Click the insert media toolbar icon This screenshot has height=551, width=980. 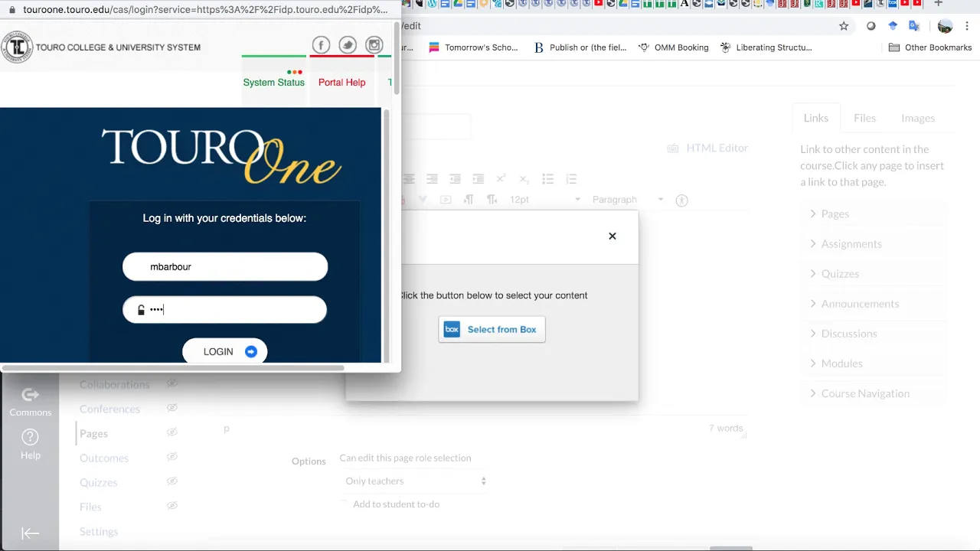click(x=446, y=200)
